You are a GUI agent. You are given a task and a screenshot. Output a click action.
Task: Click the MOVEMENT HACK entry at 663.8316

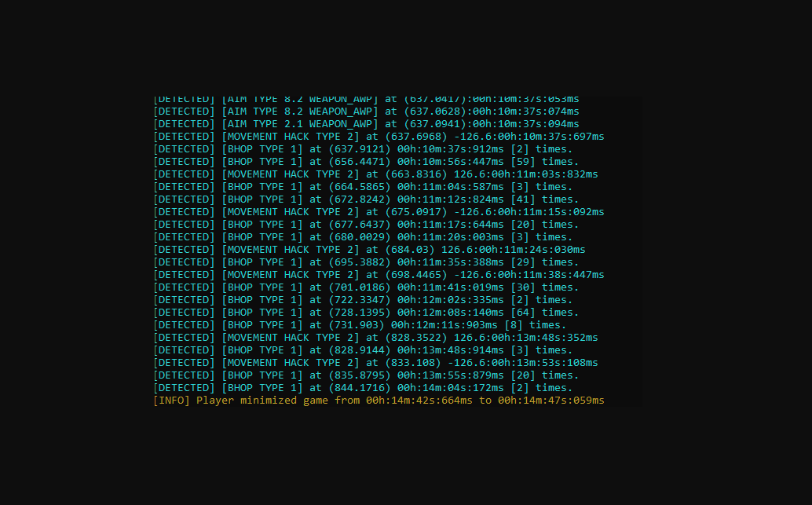coord(375,174)
